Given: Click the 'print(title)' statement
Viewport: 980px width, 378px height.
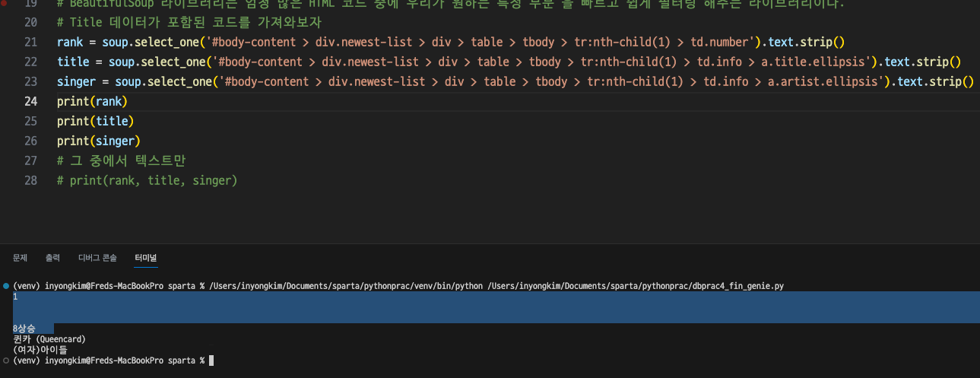Looking at the screenshot, I should 95,121.
